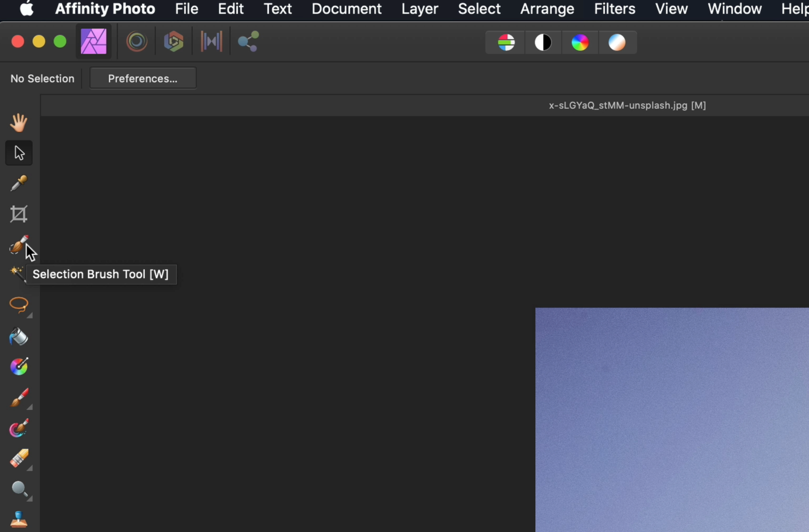Pick the Color Picker eyedropper tool
Screen dimensions: 809x532
[x=19, y=184]
